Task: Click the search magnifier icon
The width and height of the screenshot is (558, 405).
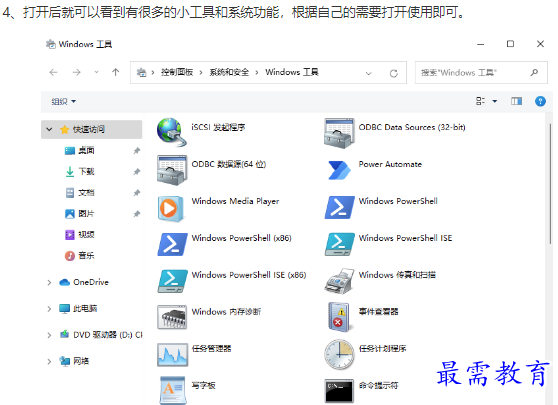Action: point(534,73)
